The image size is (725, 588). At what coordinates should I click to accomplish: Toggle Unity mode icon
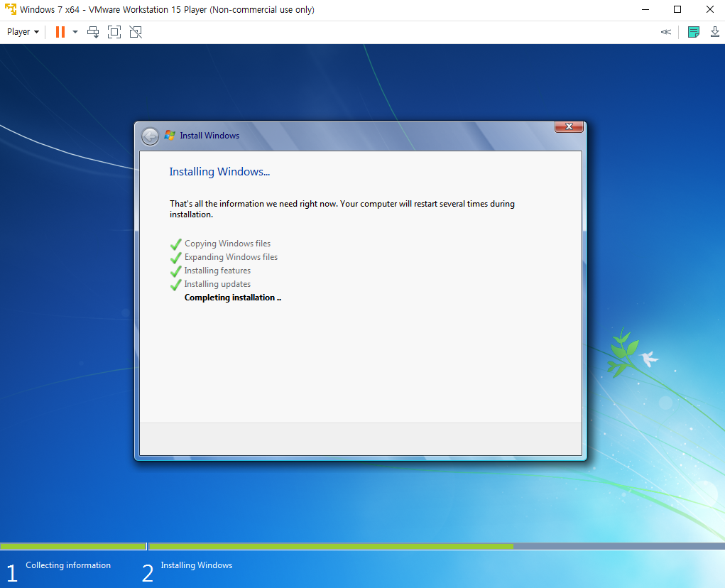136,32
